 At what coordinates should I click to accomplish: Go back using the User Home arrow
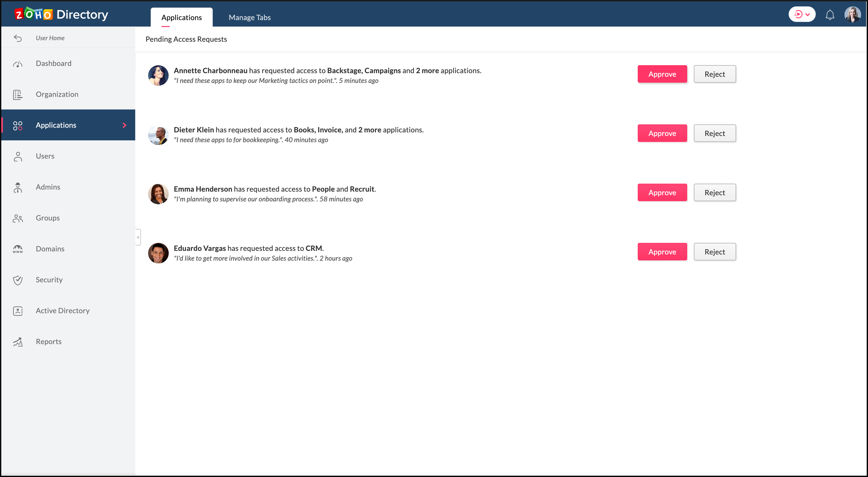click(18, 38)
